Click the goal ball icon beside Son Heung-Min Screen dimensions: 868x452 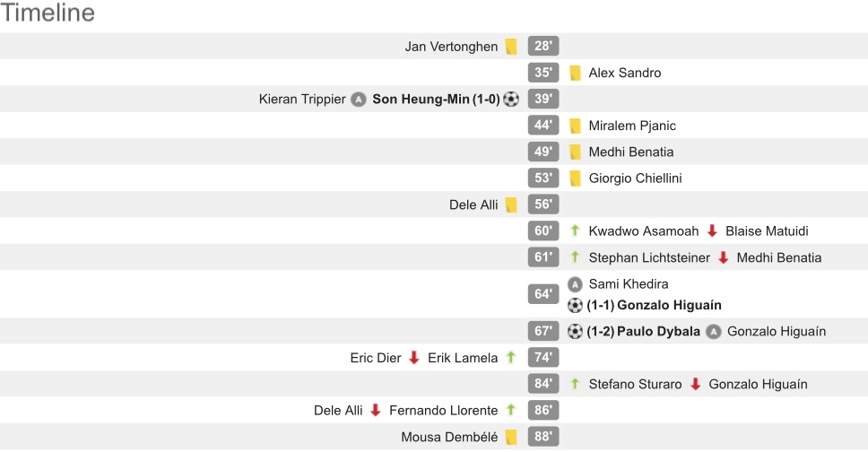(x=511, y=100)
